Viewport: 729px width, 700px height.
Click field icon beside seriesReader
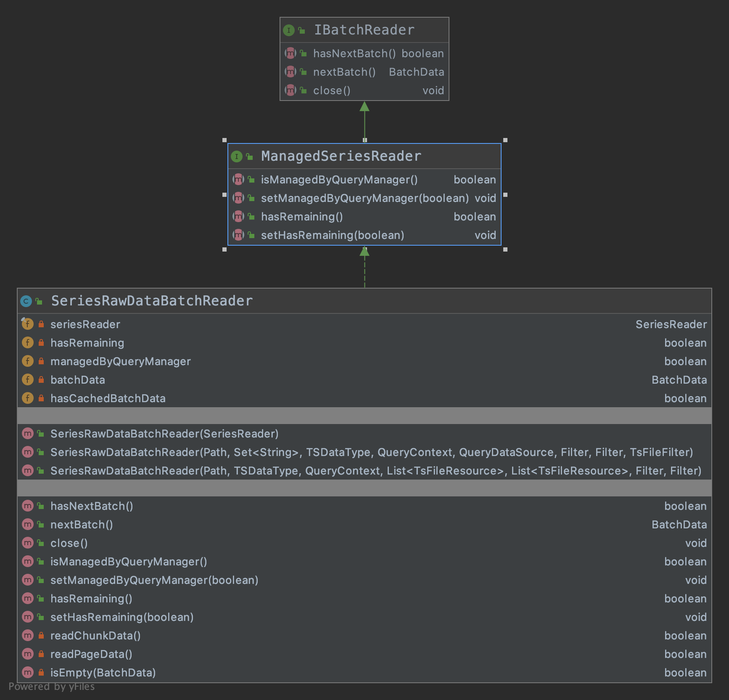[x=27, y=324]
